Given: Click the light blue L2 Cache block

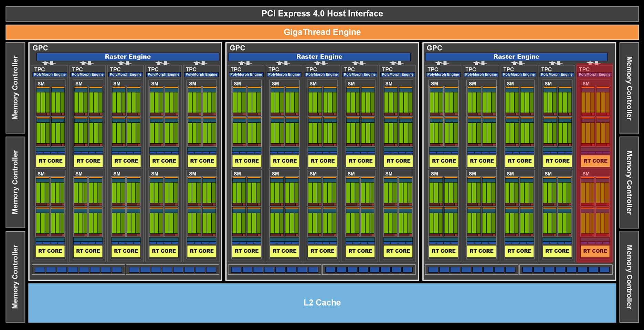Looking at the screenshot, I should point(322,303).
